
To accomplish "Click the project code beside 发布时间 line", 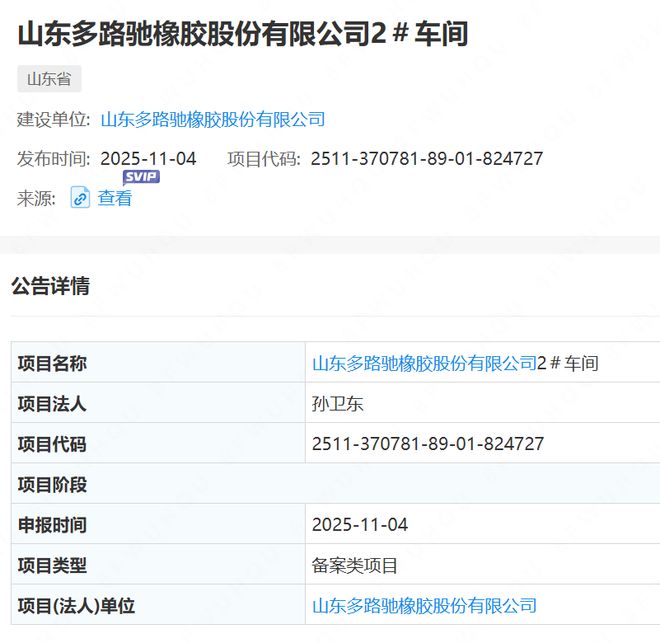I will (x=427, y=158).
